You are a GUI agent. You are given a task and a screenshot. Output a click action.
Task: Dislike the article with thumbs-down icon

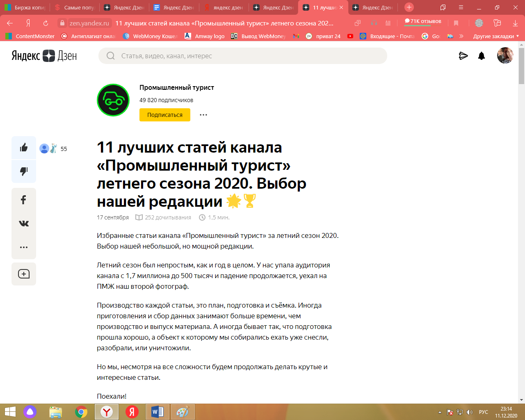(24, 171)
